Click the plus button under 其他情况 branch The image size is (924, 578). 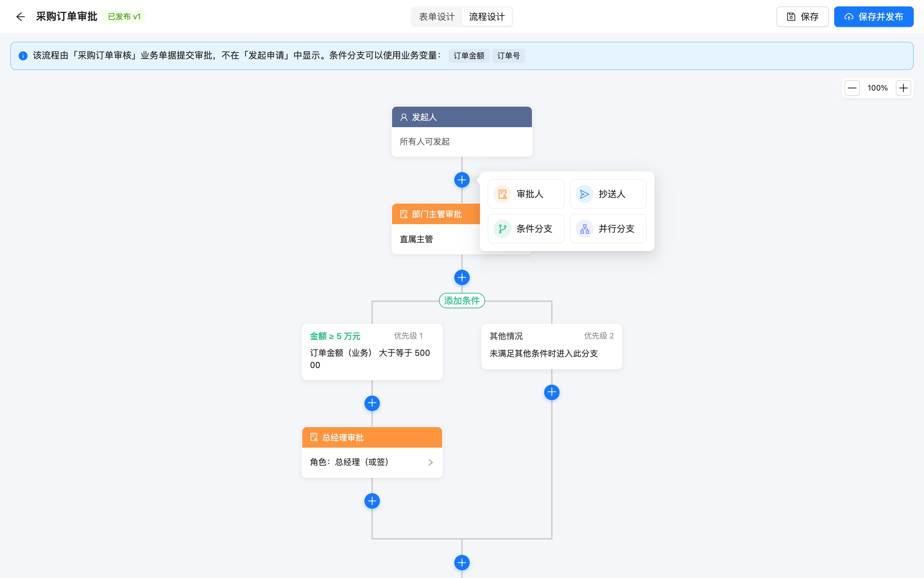tap(552, 392)
